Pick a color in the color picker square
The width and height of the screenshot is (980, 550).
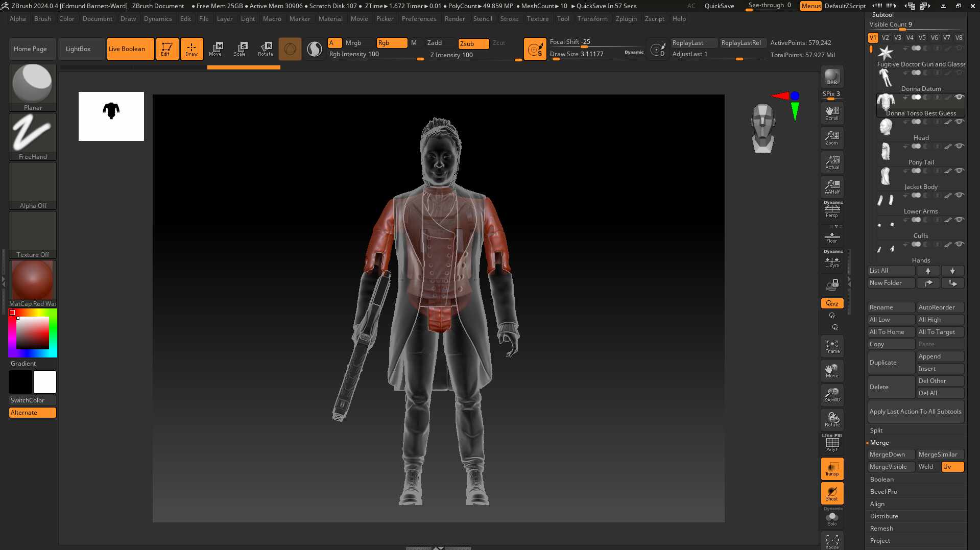(33, 333)
